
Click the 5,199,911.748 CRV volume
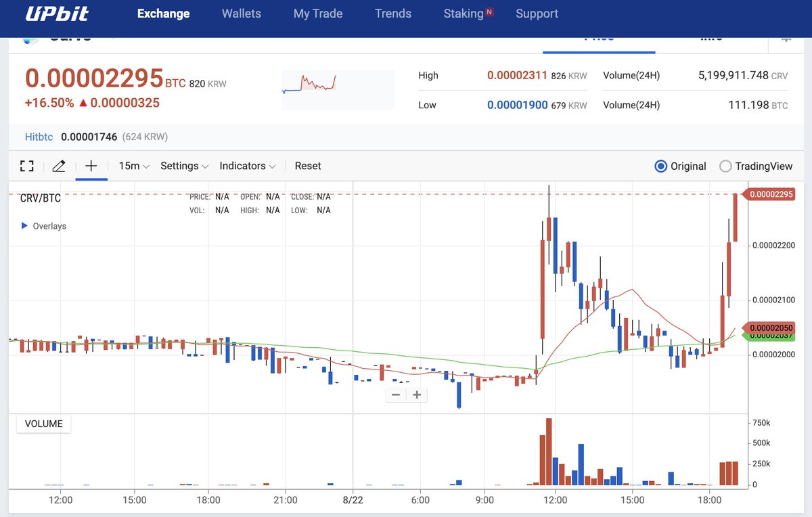[743, 76]
